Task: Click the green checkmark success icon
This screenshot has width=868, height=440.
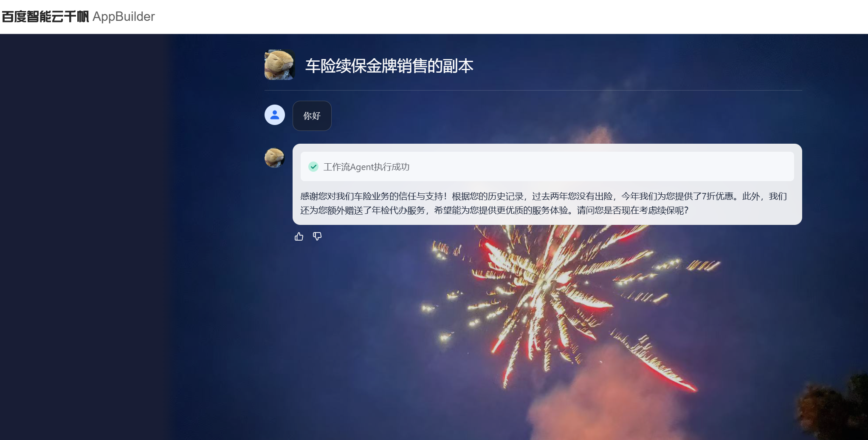Action: (x=313, y=167)
